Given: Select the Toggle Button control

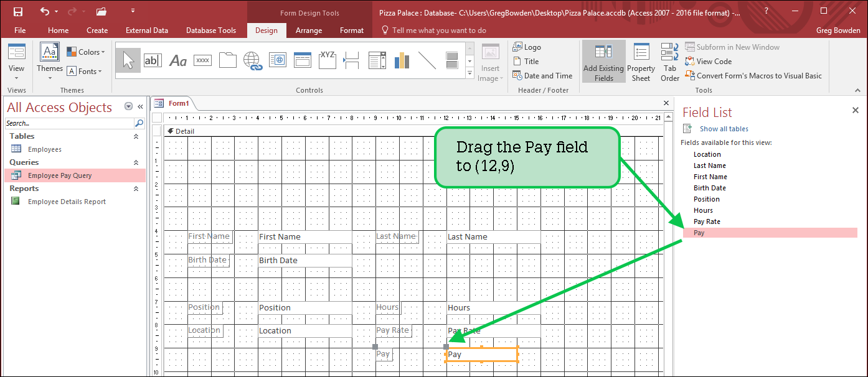Looking at the screenshot, I should (x=452, y=60).
